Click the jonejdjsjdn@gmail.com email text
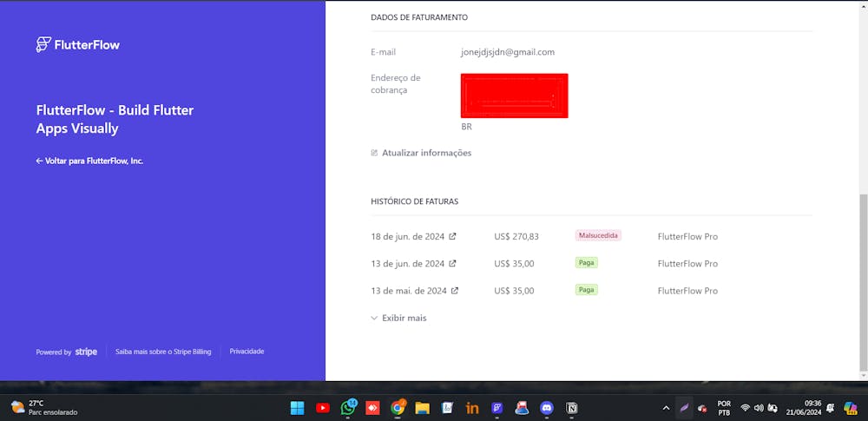 508,53
